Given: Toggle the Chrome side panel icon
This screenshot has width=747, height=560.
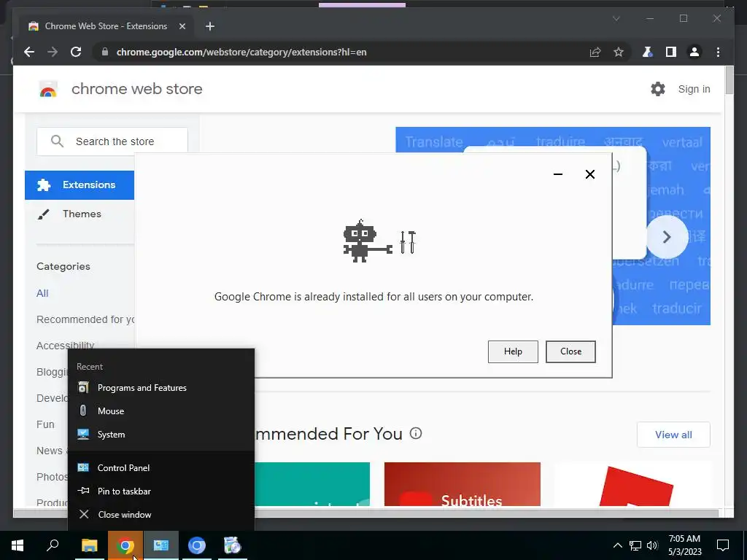Looking at the screenshot, I should pos(671,52).
